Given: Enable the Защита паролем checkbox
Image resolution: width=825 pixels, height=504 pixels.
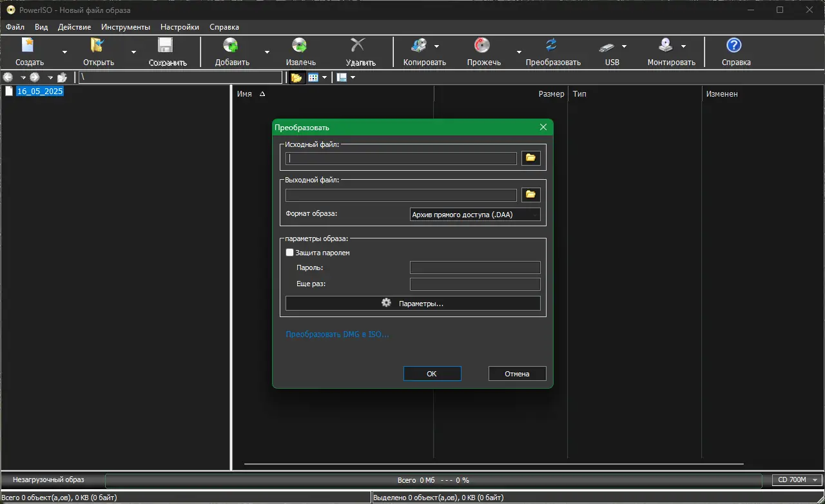Looking at the screenshot, I should click(x=290, y=253).
